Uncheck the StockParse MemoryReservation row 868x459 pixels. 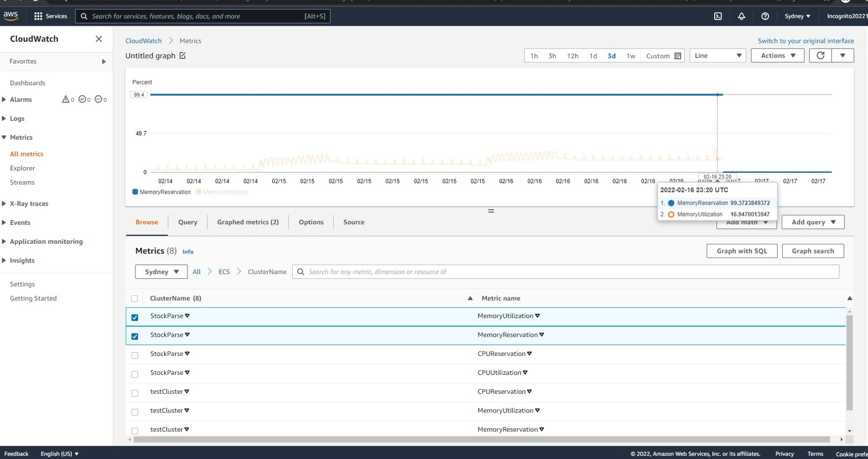pos(135,336)
